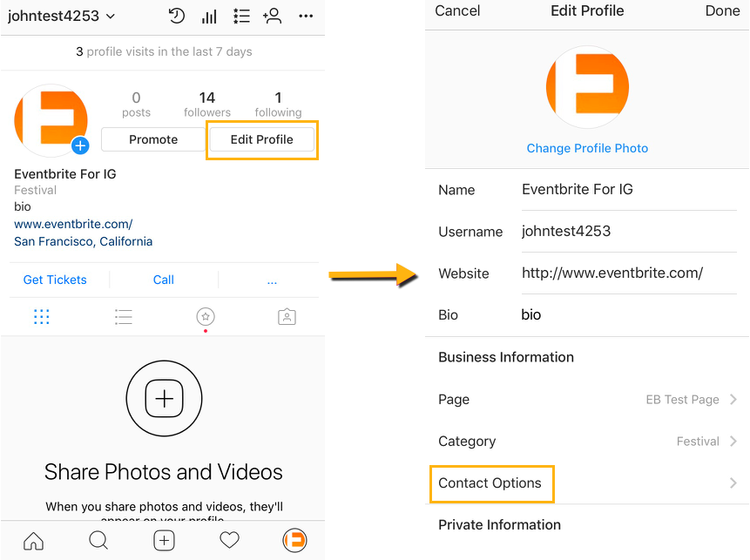Open the starred list icon in header

[241, 17]
